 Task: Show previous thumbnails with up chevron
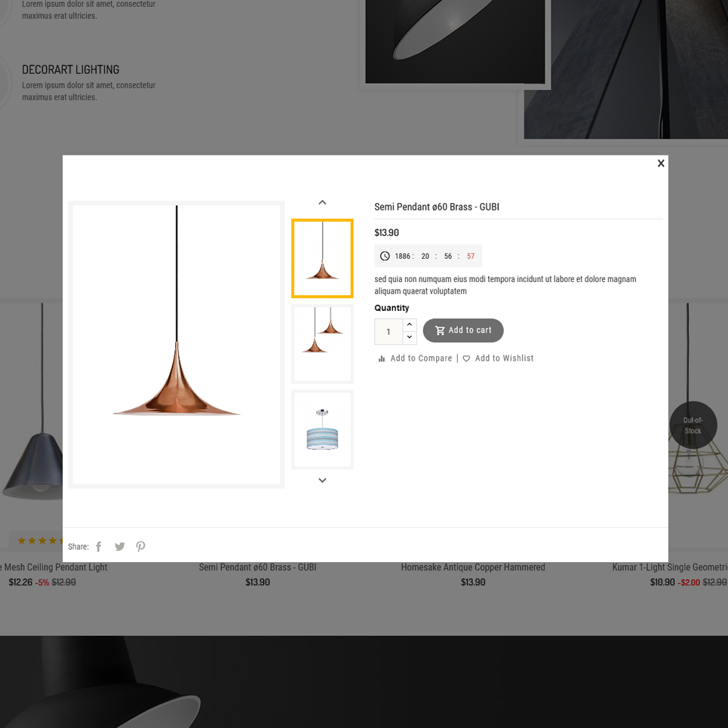322,202
